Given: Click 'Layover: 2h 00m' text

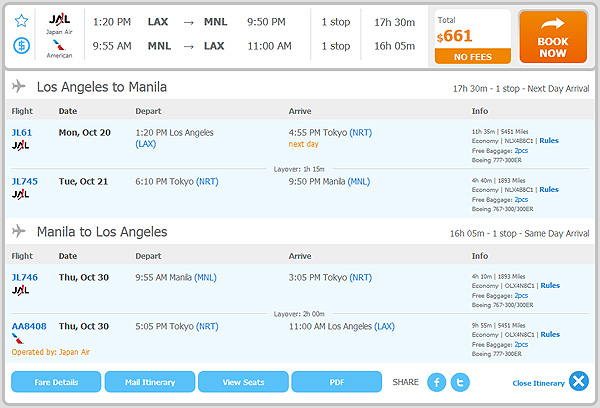Looking at the screenshot, I should [x=299, y=314].
